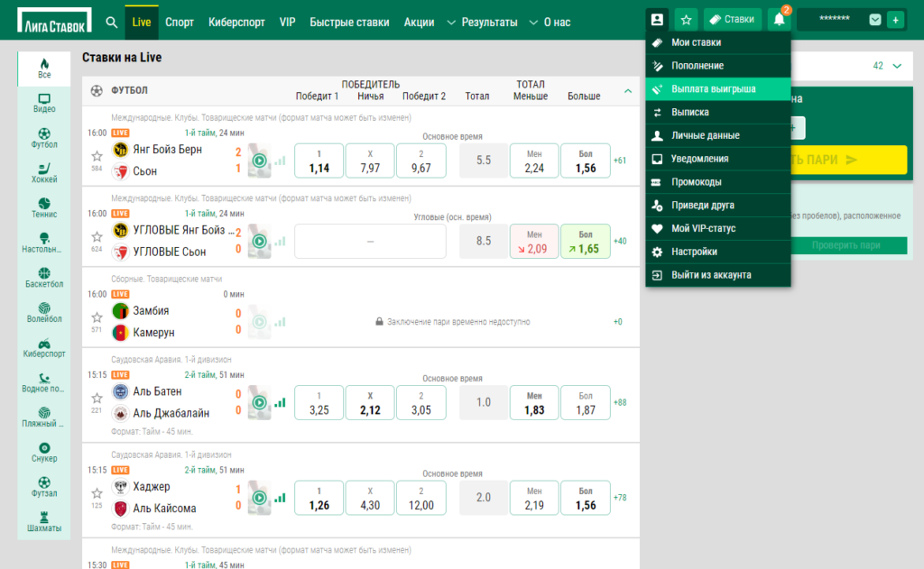Image resolution: width=924 pixels, height=569 pixels.
Task: Open the account profile icon in header
Action: click(x=657, y=20)
